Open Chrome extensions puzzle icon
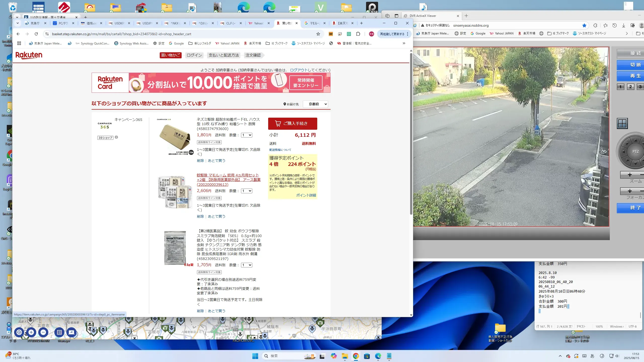Viewport: 644px width, 362px height. pyautogui.click(x=358, y=34)
